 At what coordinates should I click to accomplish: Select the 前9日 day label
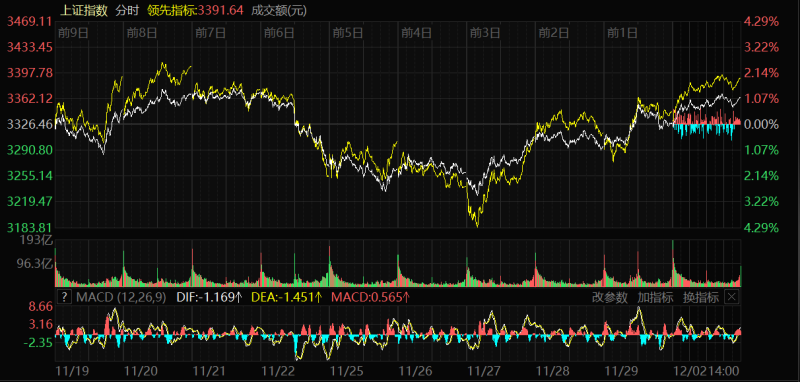click(x=73, y=33)
